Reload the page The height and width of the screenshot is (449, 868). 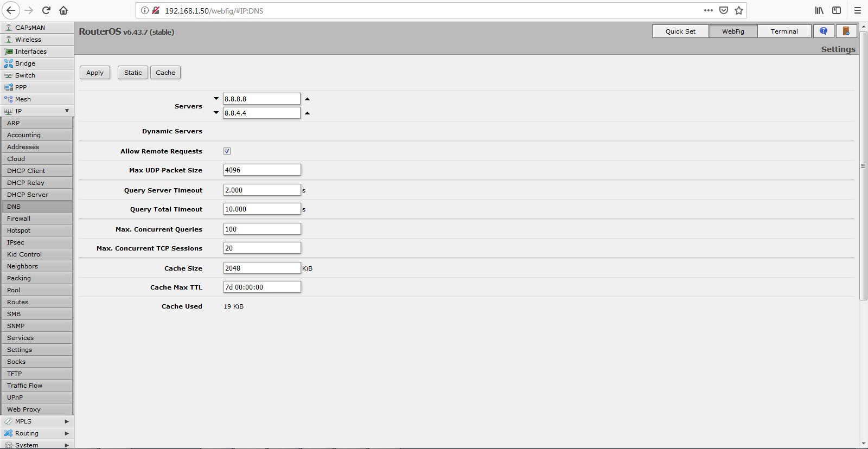[x=47, y=10]
